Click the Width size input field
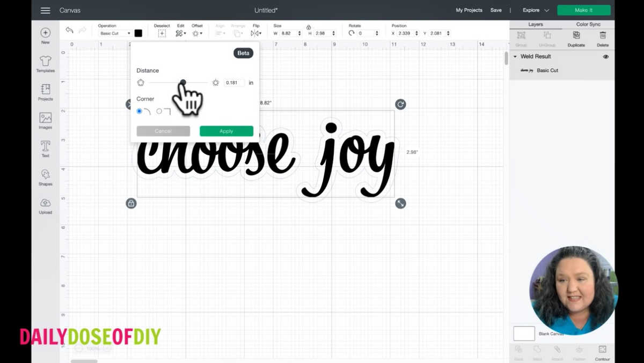The width and height of the screenshot is (644, 363). (289, 33)
